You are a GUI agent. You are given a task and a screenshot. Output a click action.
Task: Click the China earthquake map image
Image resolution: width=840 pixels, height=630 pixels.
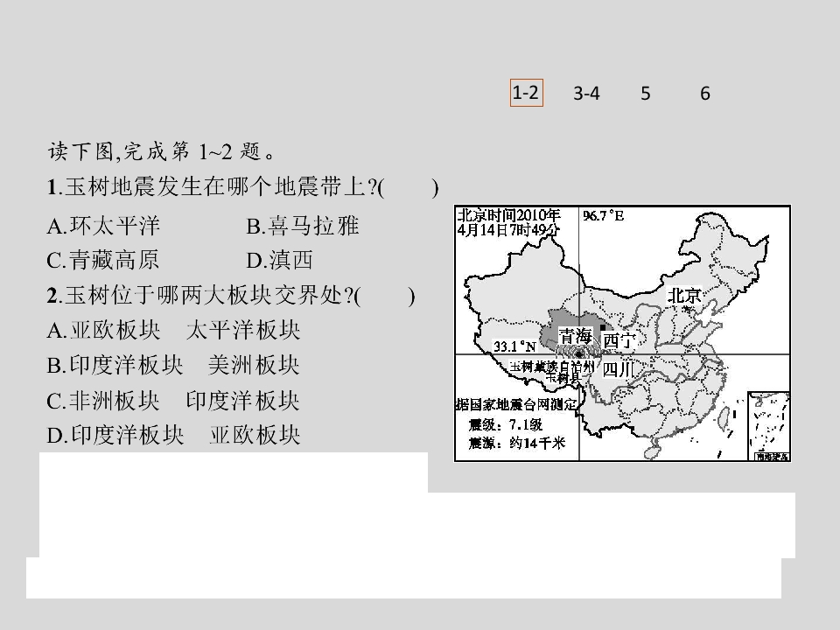tap(622, 332)
